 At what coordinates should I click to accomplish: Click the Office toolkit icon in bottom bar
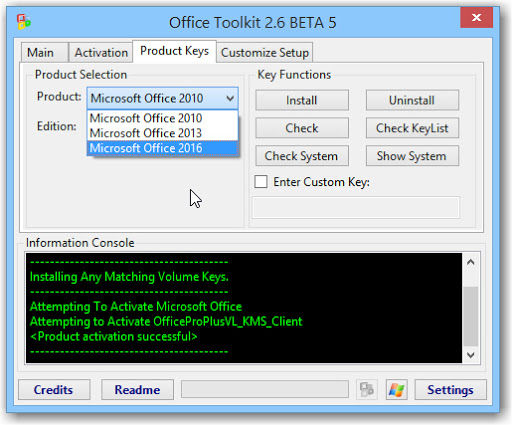(367, 389)
